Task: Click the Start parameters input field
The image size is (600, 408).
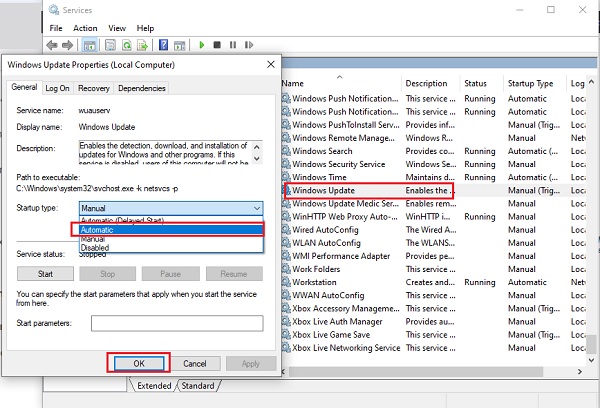Action: pyautogui.click(x=177, y=323)
